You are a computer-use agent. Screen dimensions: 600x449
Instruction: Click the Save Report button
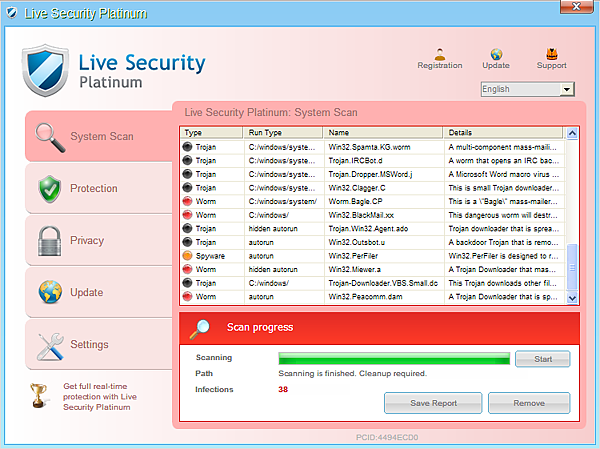coord(433,403)
